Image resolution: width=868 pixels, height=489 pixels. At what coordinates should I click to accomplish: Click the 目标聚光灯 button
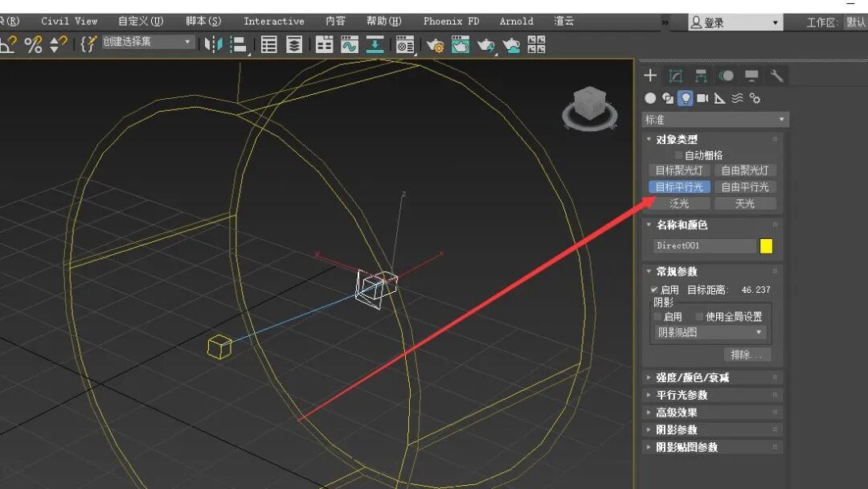[679, 171]
